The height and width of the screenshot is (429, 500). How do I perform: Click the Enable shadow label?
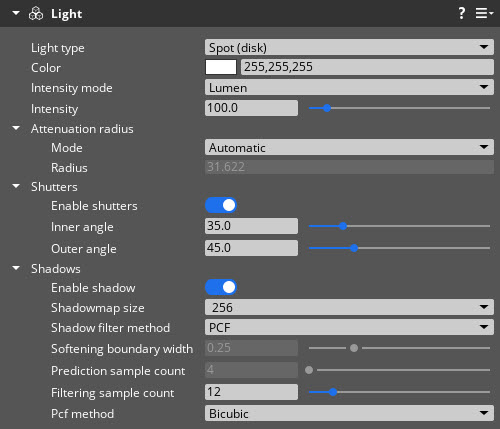(x=93, y=288)
